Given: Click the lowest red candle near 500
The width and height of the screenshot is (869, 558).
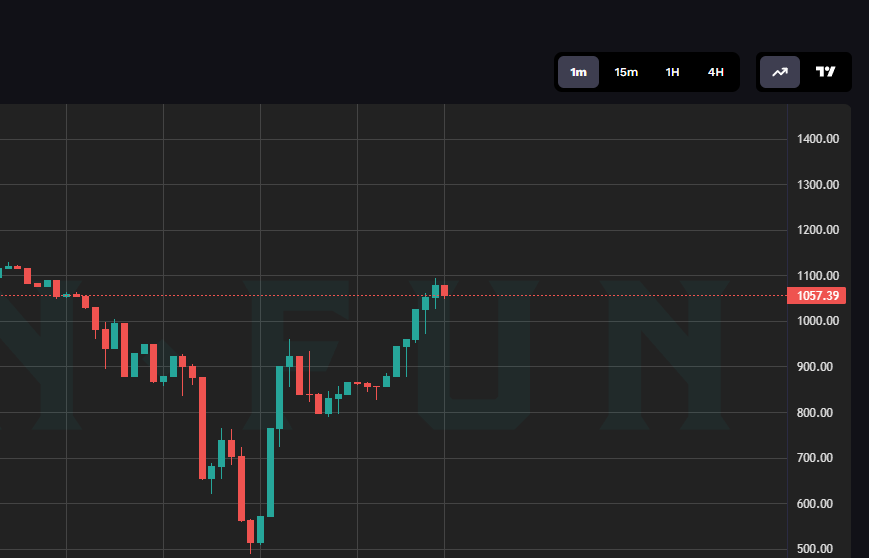Looking at the screenshot, I should [251, 531].
